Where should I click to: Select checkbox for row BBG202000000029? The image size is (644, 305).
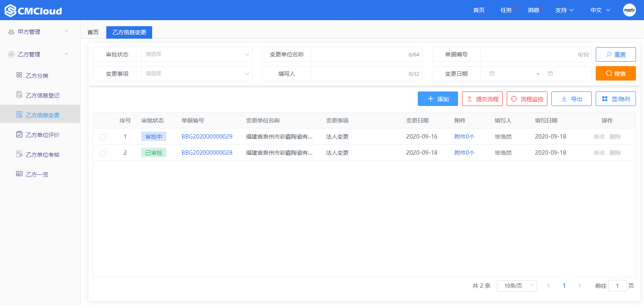(x=103, y=137)
